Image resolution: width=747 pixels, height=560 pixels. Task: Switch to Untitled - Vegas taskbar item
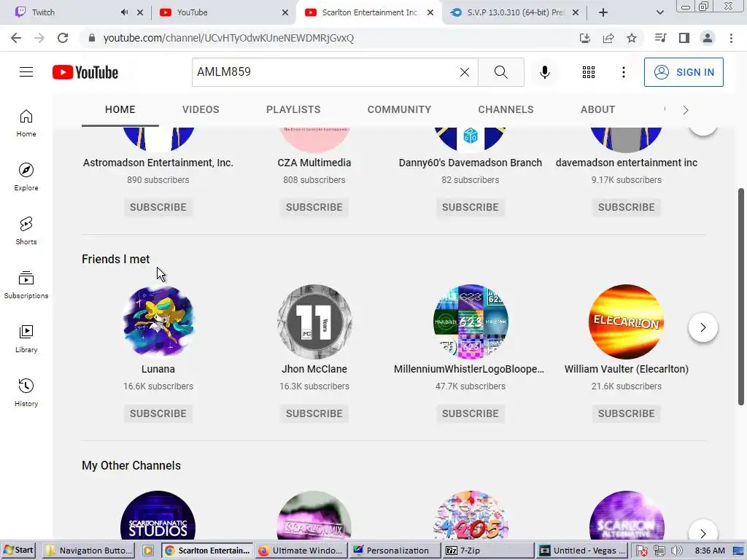click(x=583, y=551)
